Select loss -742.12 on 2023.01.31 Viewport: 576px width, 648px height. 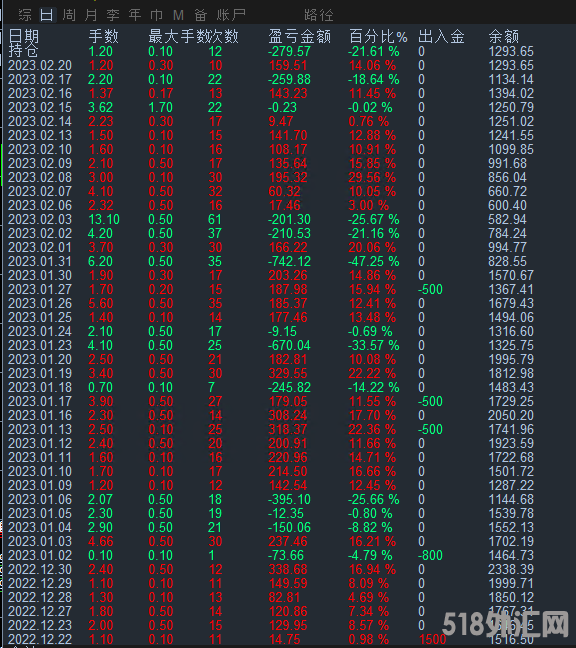click(x=289, y=261)
